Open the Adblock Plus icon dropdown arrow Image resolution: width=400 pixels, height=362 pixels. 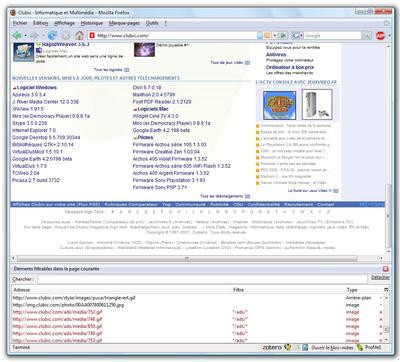(x=389, y=36)
